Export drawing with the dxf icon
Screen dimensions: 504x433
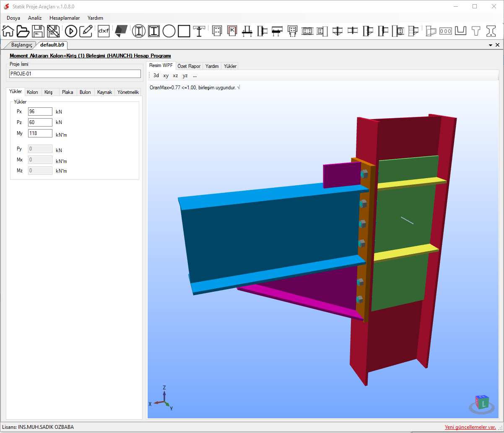tap(104, 31)
